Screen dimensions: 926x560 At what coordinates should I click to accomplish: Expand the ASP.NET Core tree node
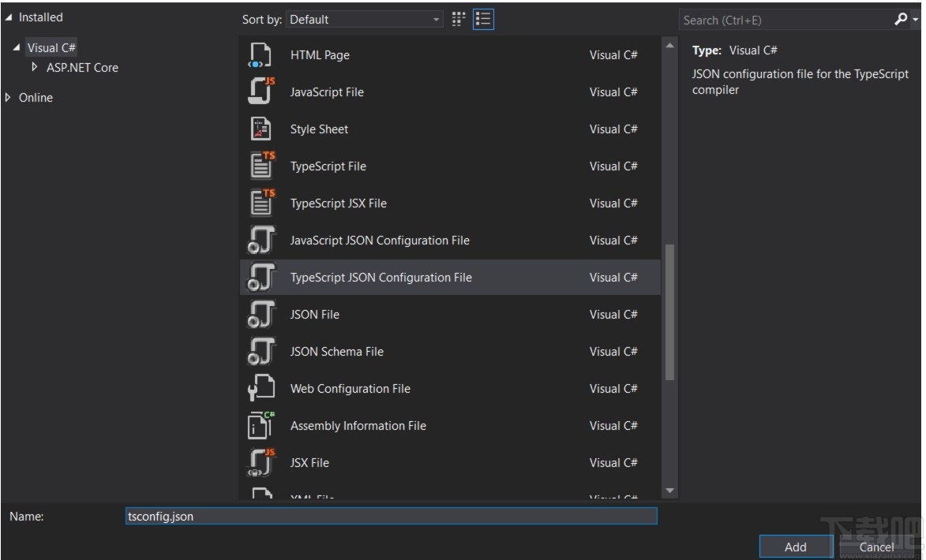point(35,68)
